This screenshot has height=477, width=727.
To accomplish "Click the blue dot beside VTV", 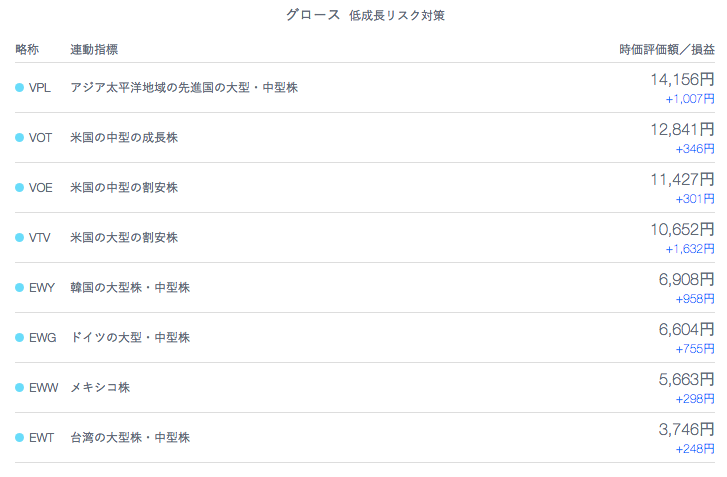I will coord(19,238).
